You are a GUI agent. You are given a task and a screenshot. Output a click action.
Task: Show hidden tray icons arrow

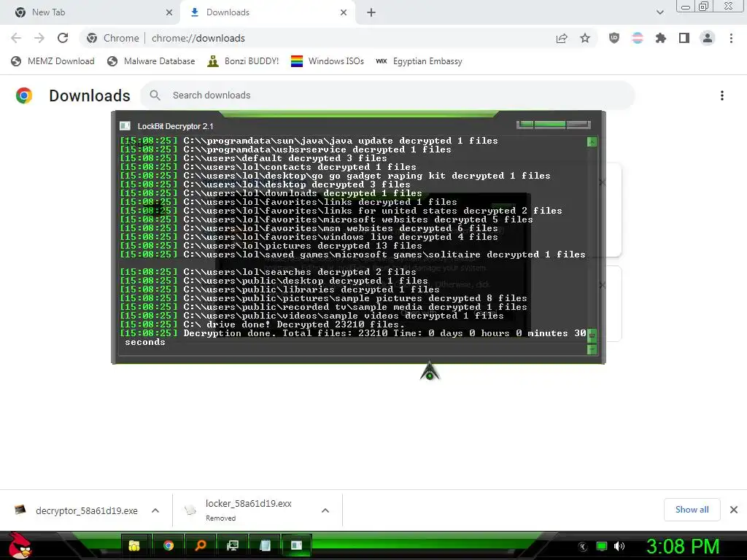[583, 547]
